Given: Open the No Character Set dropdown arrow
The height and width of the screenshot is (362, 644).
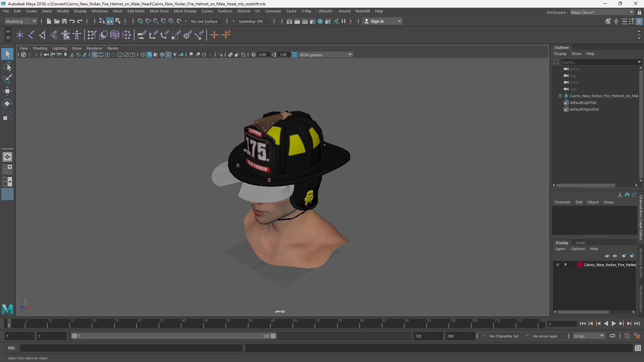Looking at the screenshot, I should coord(483,336).
